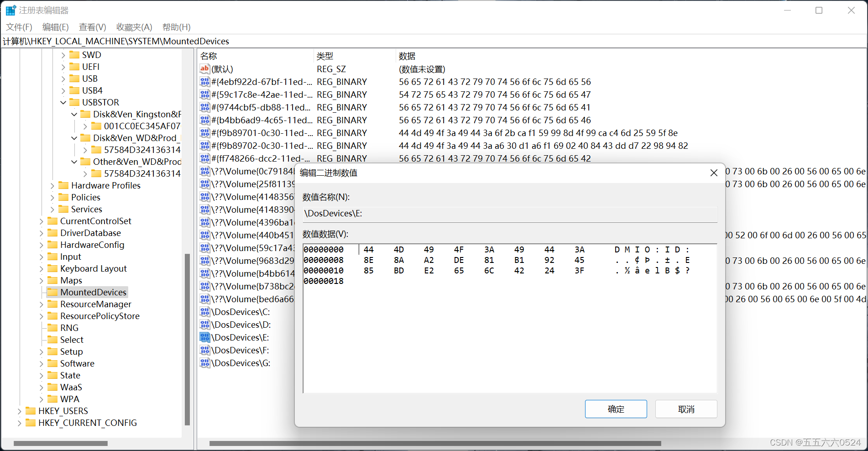Click the binary icon of \DosDevices\D:
The height and width of the screenshot is (451, 868).
(205, 325)
